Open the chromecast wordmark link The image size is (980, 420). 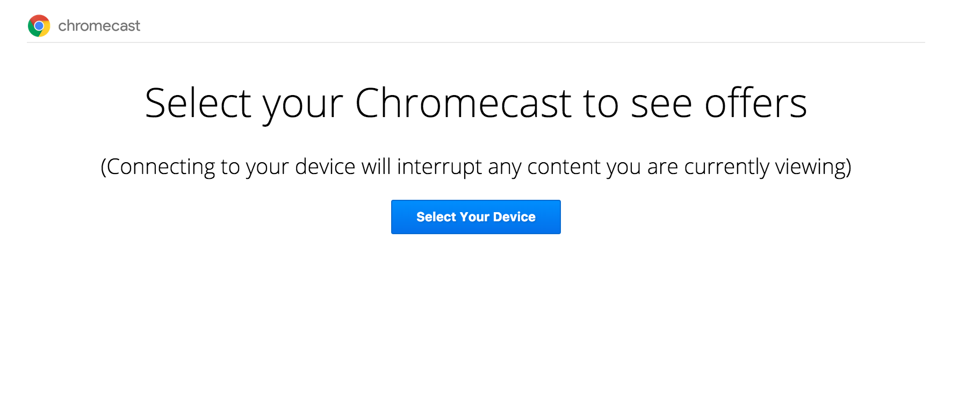click(x=99, y=26)
